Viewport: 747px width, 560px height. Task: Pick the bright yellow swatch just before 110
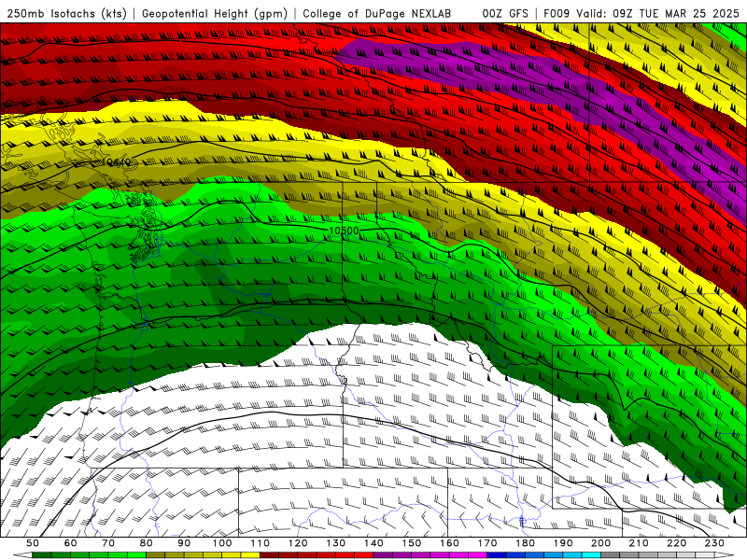coord(250,555)
